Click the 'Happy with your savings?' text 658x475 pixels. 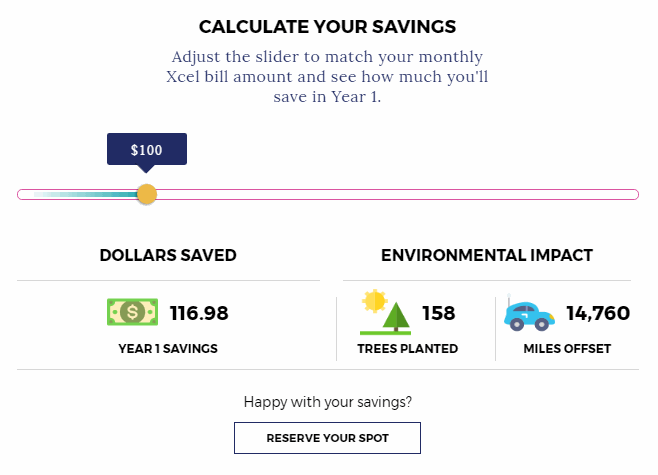click(x=327, y=402)
